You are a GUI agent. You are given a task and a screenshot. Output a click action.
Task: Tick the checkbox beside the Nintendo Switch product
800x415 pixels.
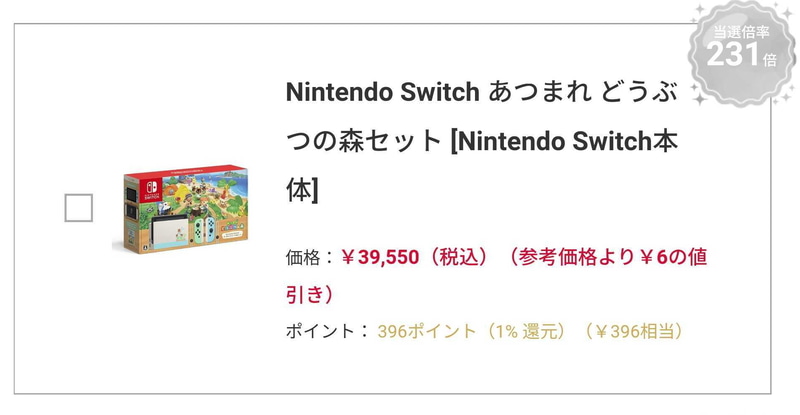tap(78, 208)
